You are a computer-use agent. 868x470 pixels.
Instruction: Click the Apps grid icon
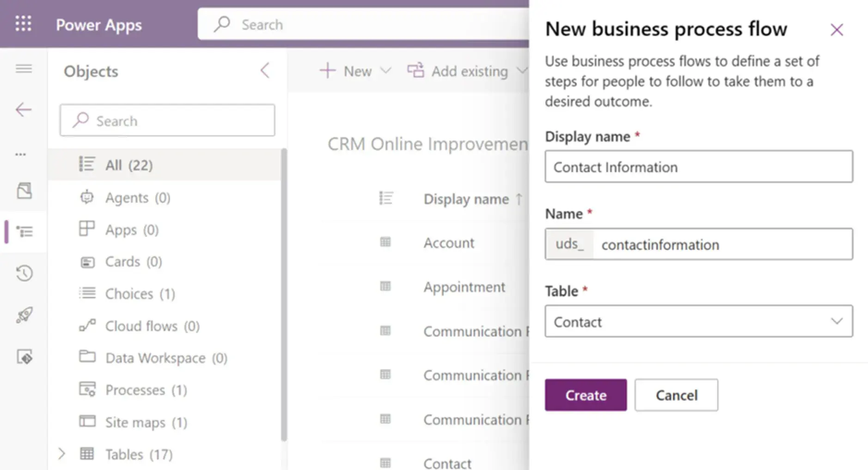pyautogui.click(x=87, y=229)
